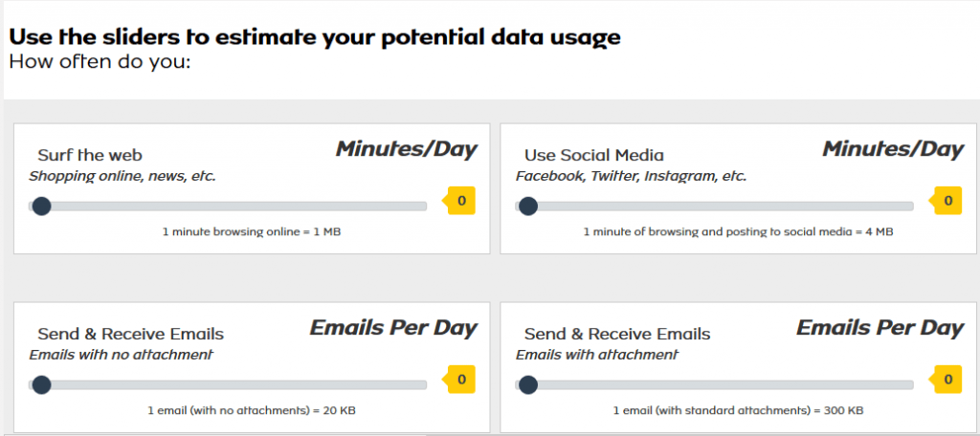Click slider handle for emails with attachment
Screen dimensions: 980x436
527,384
